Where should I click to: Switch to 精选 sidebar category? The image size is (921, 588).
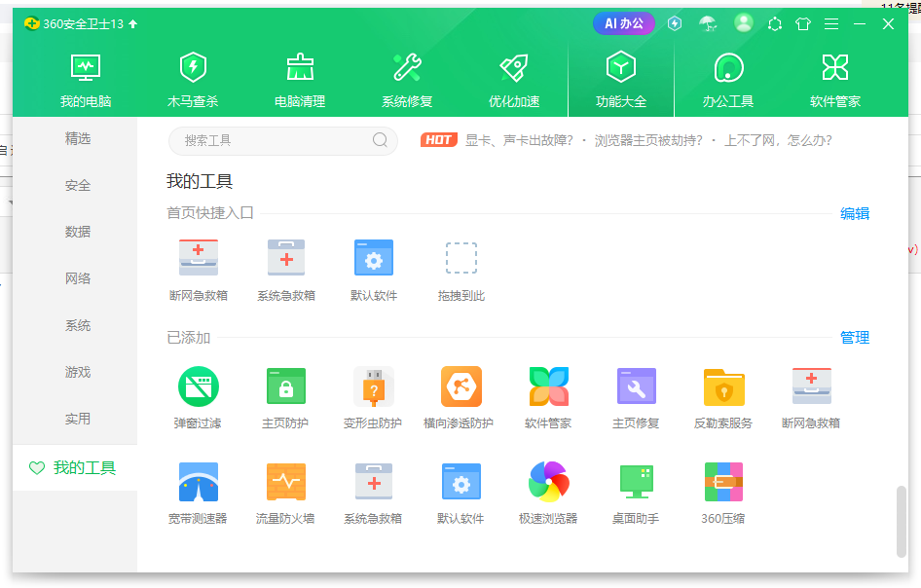pos(78,138)
